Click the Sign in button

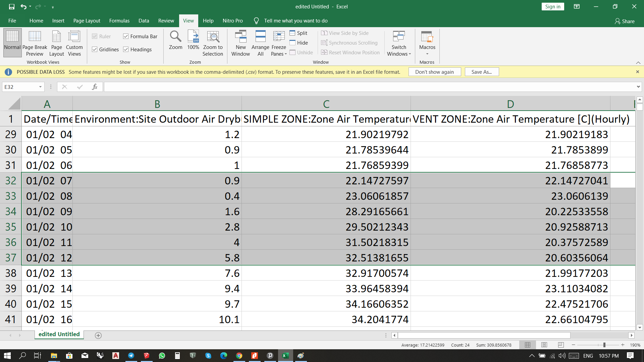552,6
